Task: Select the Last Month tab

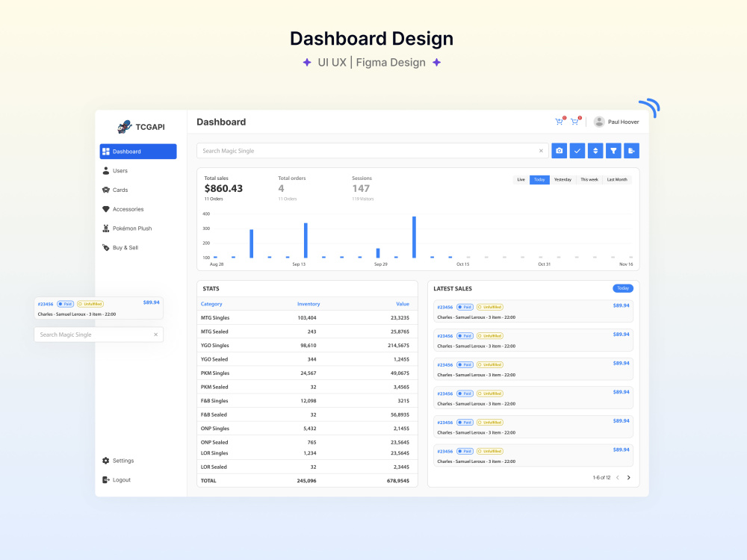Action: pyautogui.click(x=617, y=179)
